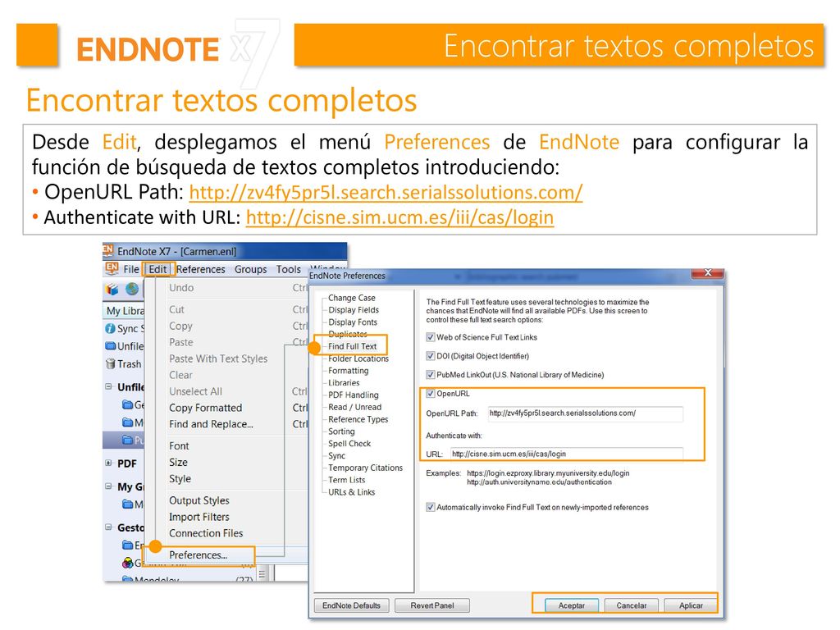Click into the OpenURL Path field
The width and height of the screenshot is (840, 630).
click(x=586, y=413)
